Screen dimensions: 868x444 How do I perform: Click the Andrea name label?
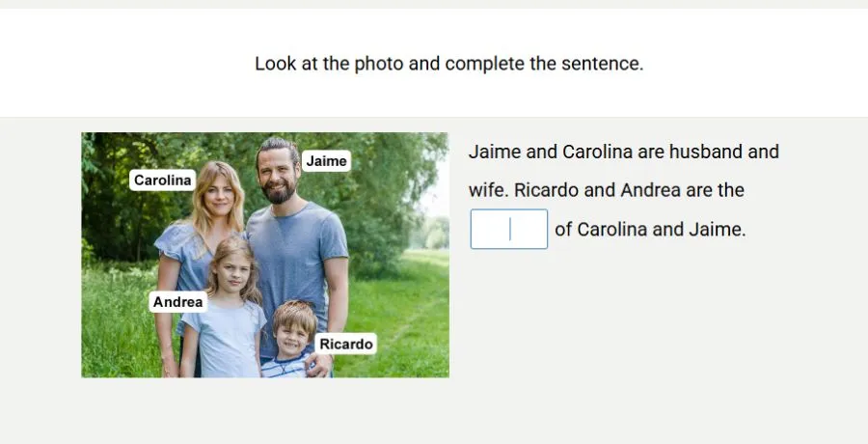click(x=178, y=302)
